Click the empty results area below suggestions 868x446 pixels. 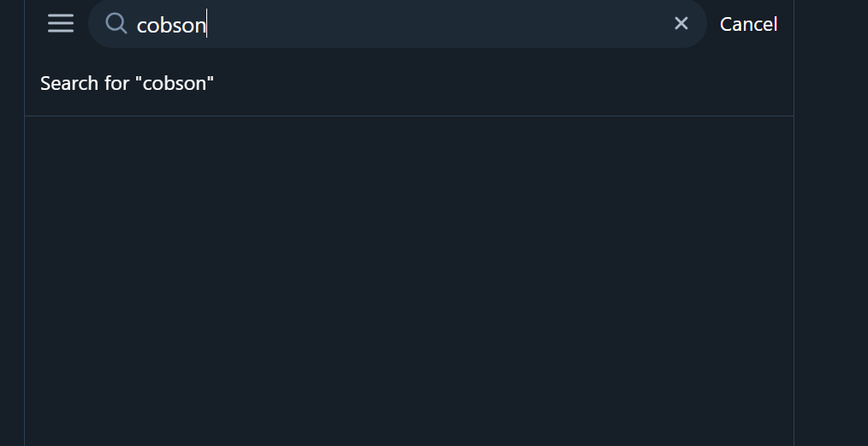click(409, 281)
